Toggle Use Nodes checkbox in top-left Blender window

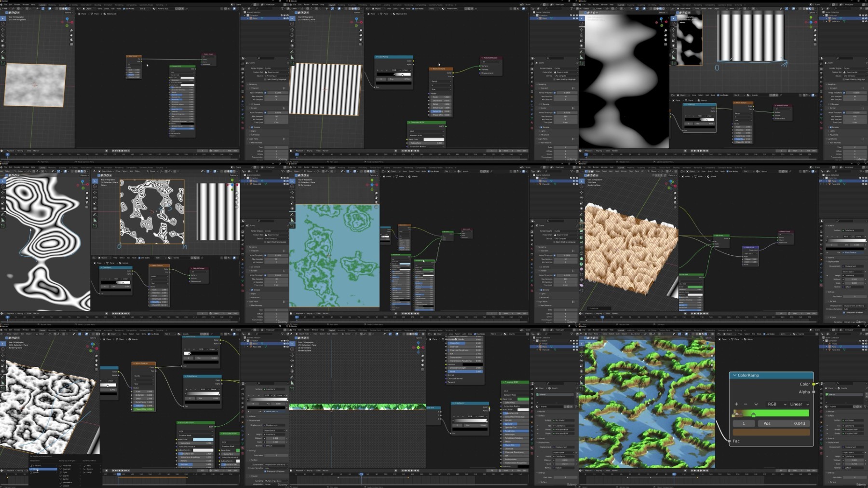[x=124, y=9]
